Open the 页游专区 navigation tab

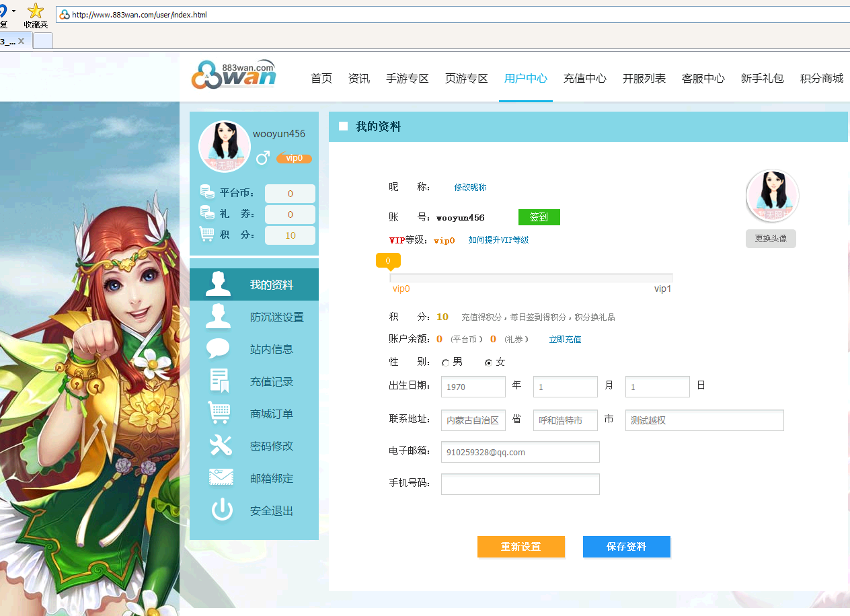click(x=467, y=79)
